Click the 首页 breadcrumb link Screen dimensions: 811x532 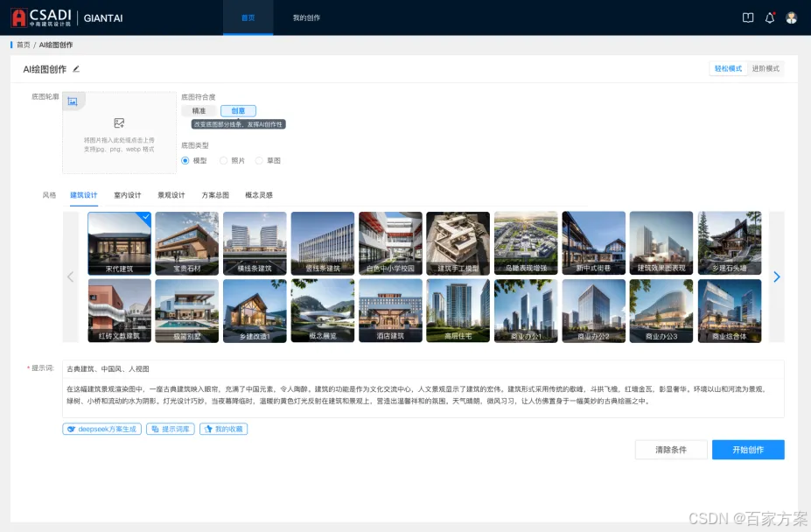point(24,45)
